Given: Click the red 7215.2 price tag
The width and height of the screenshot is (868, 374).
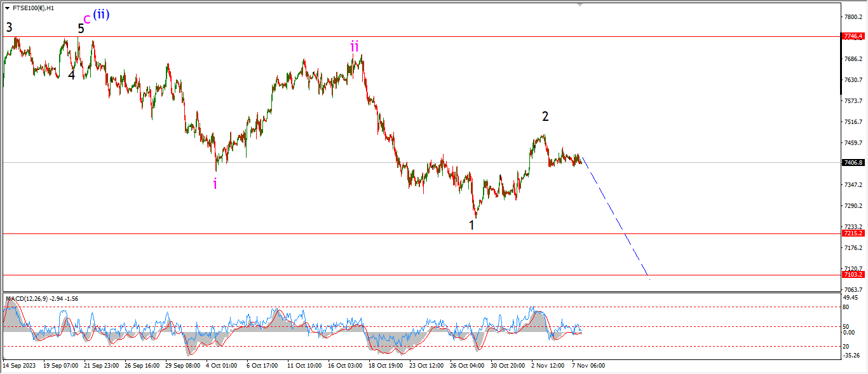Looking at the screenshot, I should pyautogui.click(x=852, y=233).
